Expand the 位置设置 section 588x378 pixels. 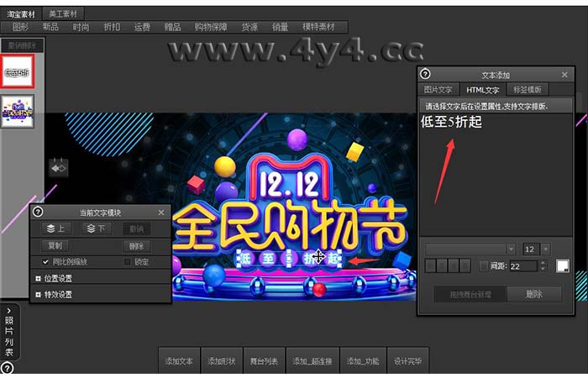[x=39, y=278]
